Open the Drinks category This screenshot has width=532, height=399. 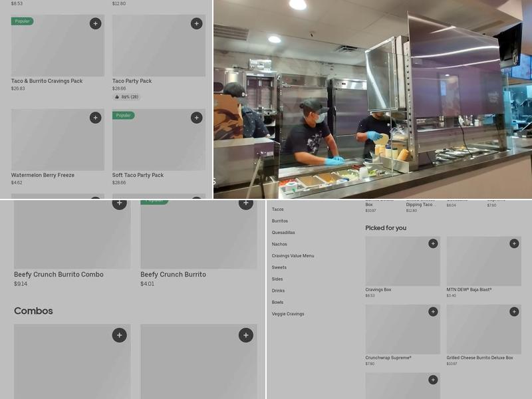(x=278, y=291)
